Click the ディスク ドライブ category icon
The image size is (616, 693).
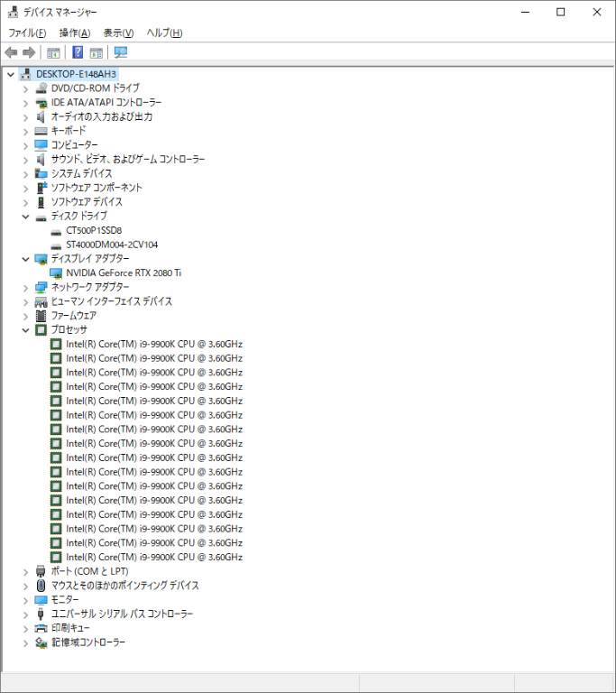click(41, 217)
